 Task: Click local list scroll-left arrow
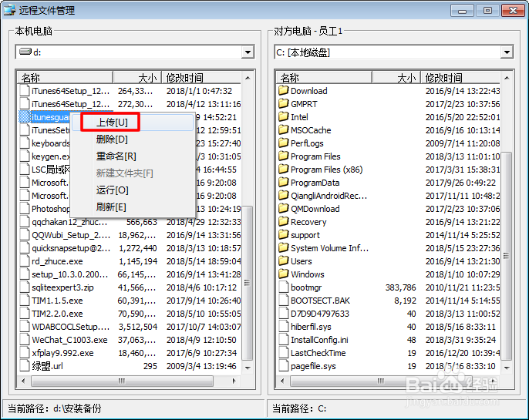click(x=23, y=381)
